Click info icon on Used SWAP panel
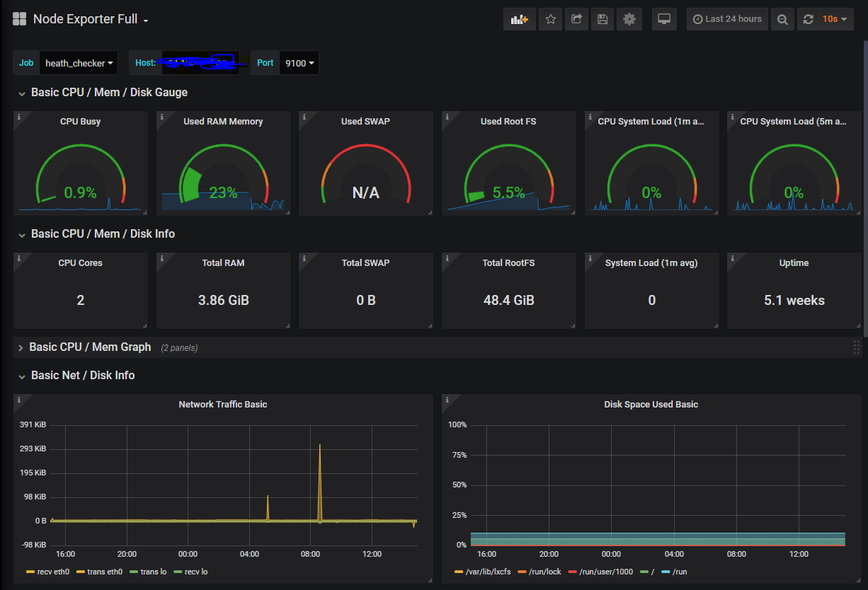868x590 pixels. tap(304, 117)
